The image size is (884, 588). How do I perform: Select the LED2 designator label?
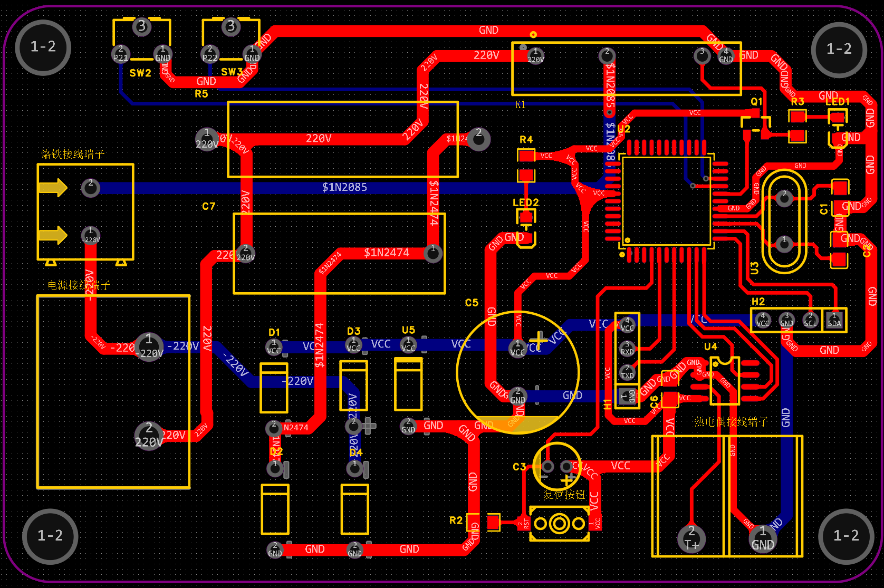(526, 203)
